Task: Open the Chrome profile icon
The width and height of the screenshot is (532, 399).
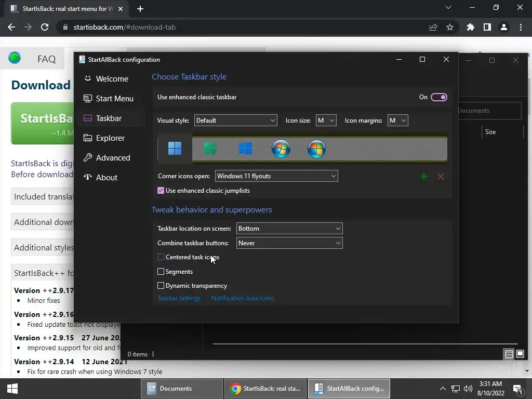Action: [x=504, y=27]
